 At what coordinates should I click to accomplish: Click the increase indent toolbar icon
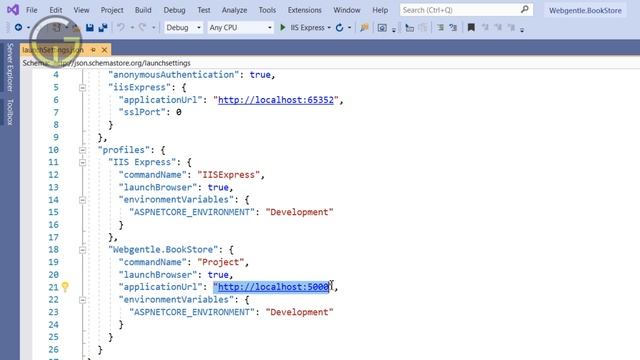pos(453,27)
